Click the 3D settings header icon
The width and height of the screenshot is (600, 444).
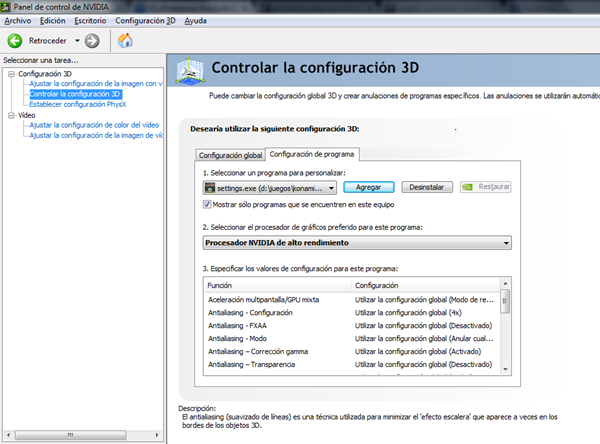(x=189, y=70)
